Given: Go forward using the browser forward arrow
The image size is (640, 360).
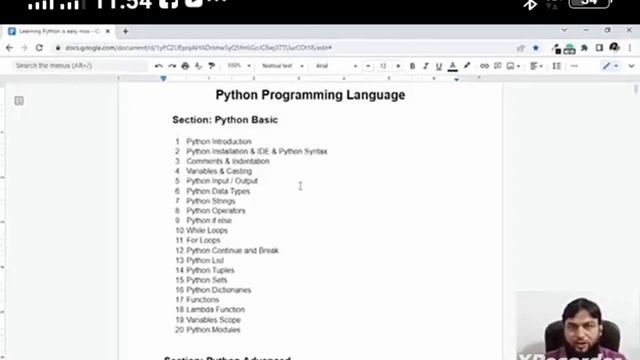Looking at the screenshot, I should coord(24,48).
